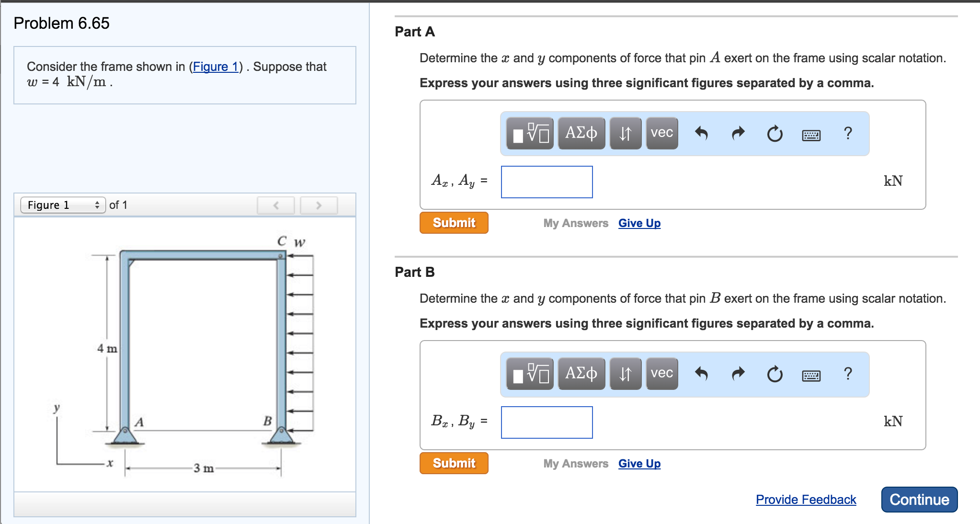The width and height of the screenshot is (980, 524).
Task: Submit the Part A answer
Action: pyautogui.click(x=453, y=222)
